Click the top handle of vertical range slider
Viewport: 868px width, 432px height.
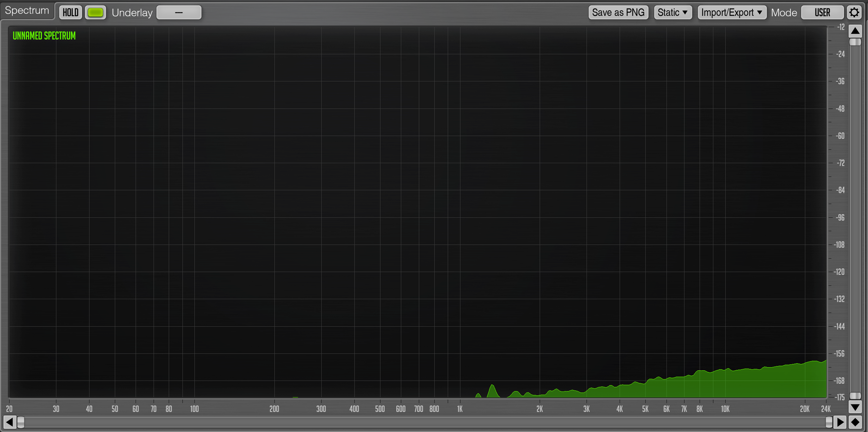(x=855, y=42)
